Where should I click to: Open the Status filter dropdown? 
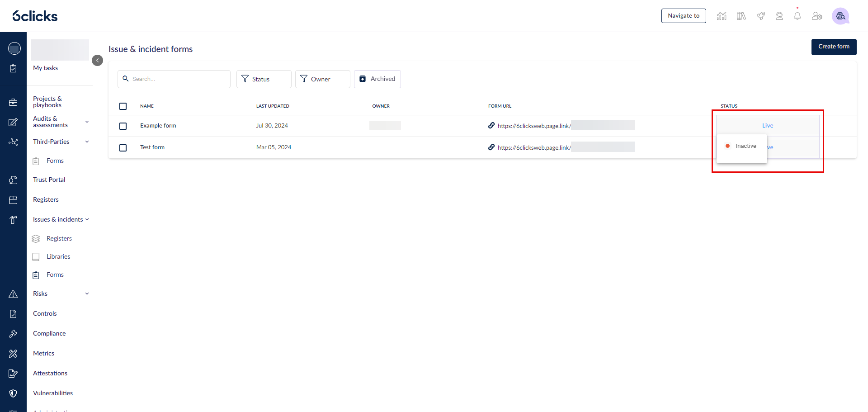pos(264,79)
